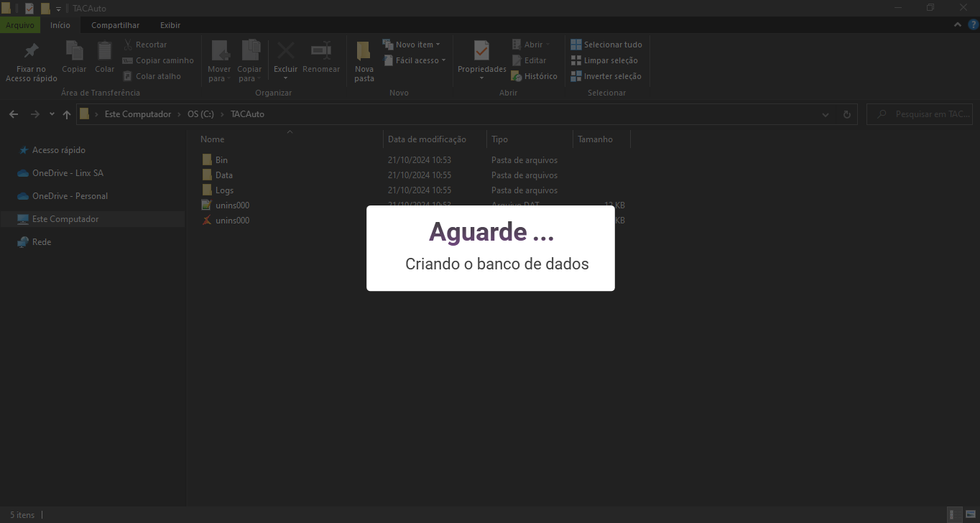Click the Propriedades checkmark icon
980x523 pixels.
pyautogui.click(x=482, y=50)
